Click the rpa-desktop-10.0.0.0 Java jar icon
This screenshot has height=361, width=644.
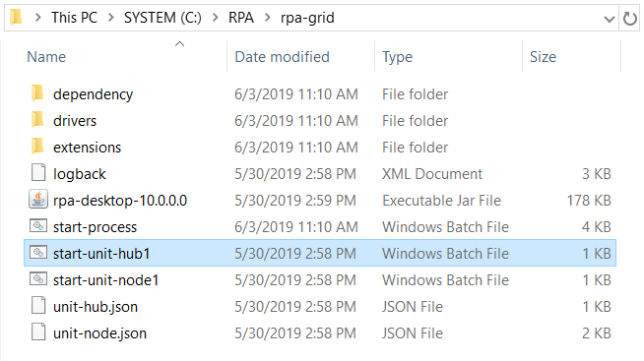tap(38, 200)
